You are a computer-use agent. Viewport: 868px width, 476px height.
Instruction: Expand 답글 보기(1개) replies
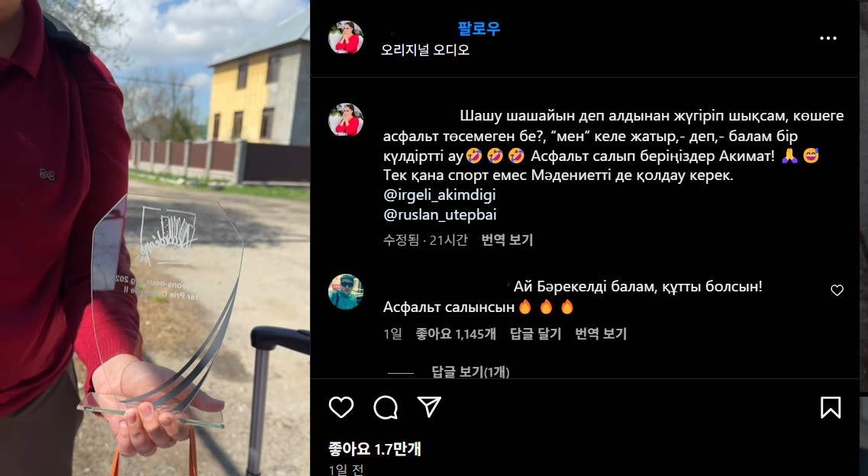[x=470, y=372]
